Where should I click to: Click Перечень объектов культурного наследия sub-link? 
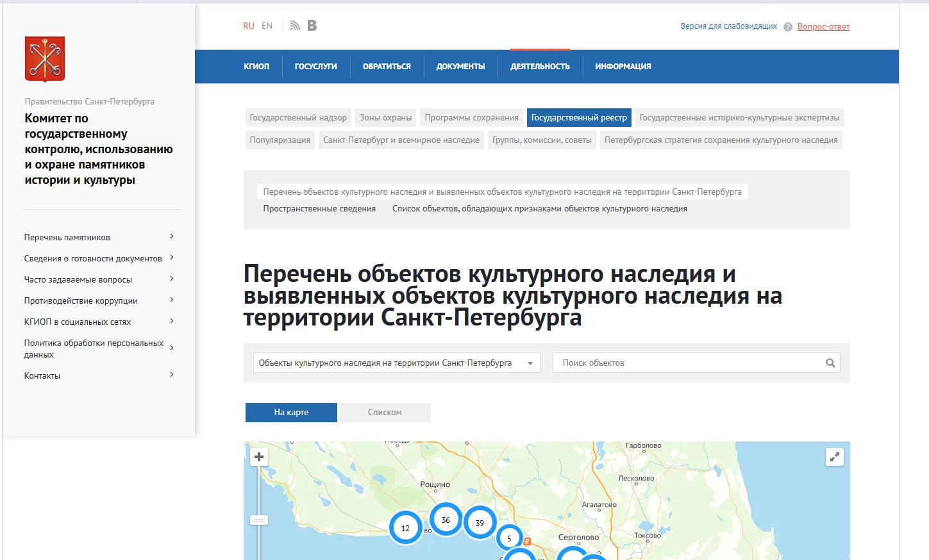click(x=502, y=192)
